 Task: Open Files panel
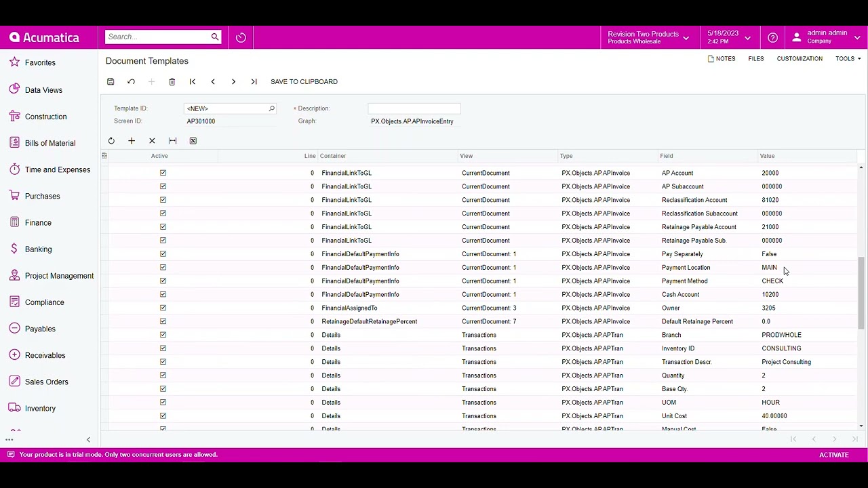point(756,59)
